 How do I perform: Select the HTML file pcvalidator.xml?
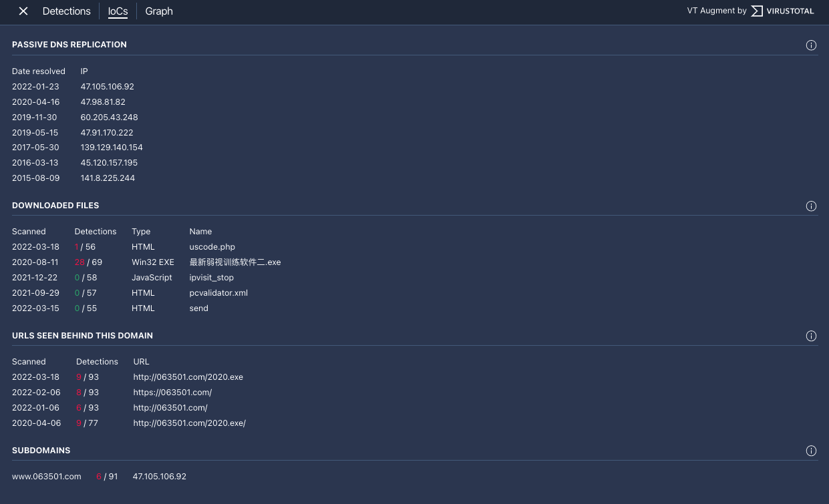pos(218,292)
